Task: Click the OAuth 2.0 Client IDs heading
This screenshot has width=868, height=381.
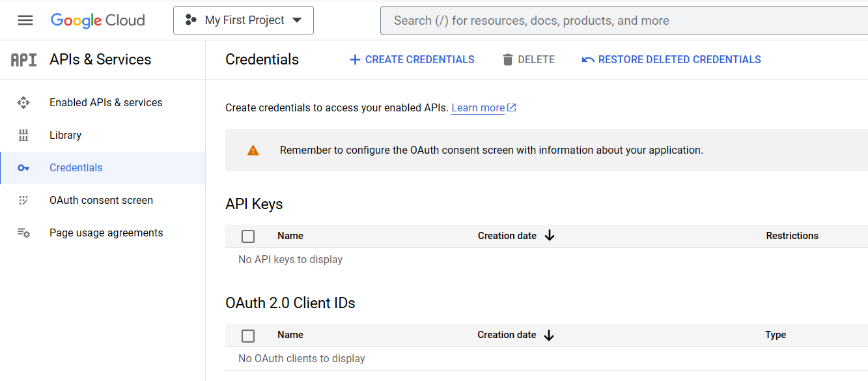Action: [x=290, y=303]
